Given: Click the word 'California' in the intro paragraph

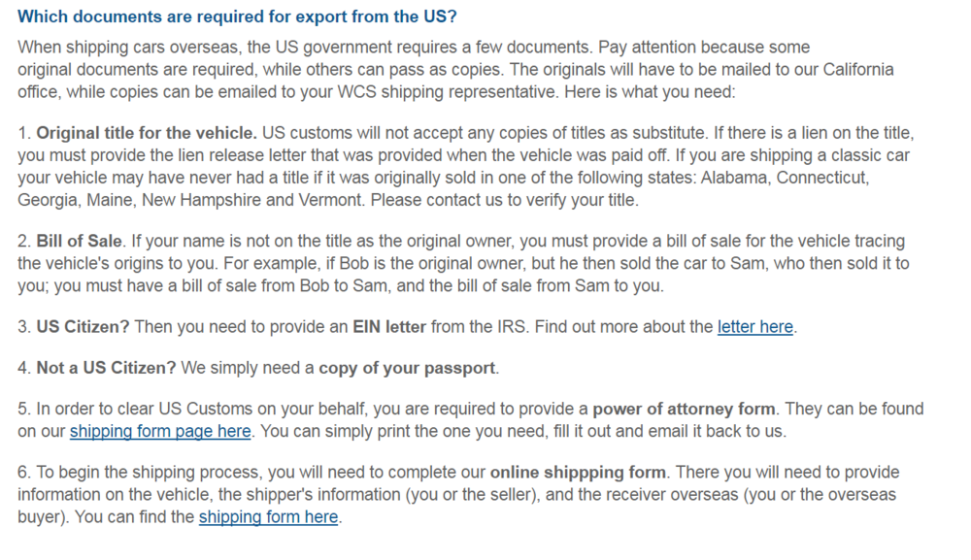Looking at the screenshot, I should click(x=857, y=69).
